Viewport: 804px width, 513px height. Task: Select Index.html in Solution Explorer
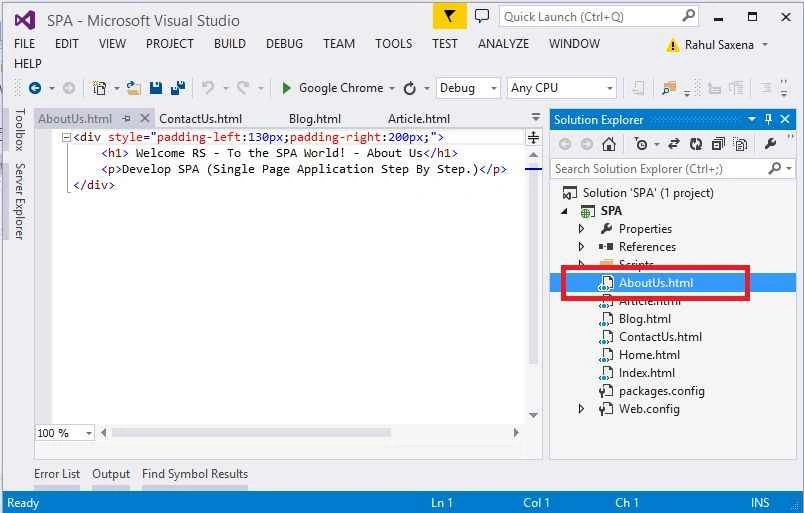click(x=647, y=373)
